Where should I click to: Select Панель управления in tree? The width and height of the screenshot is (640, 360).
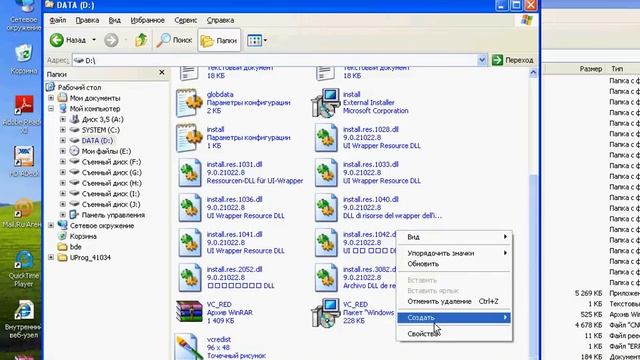(x=113, y=215)
